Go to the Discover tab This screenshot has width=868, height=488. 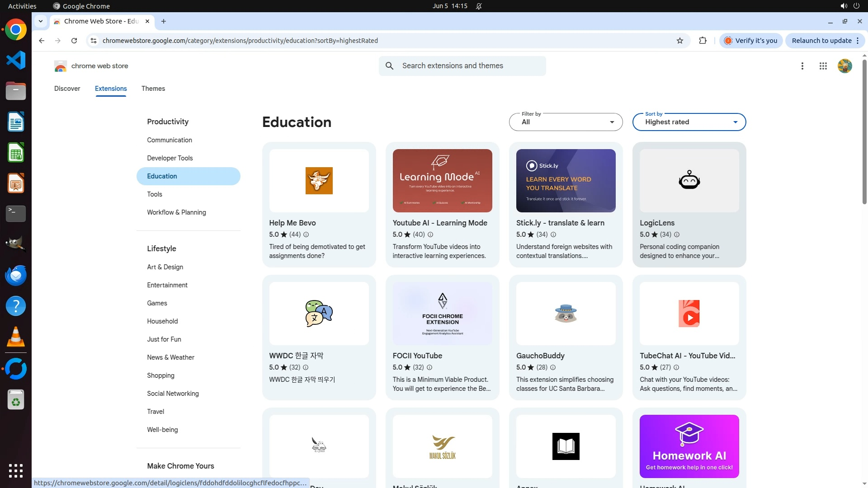click(x=67, y=89)
